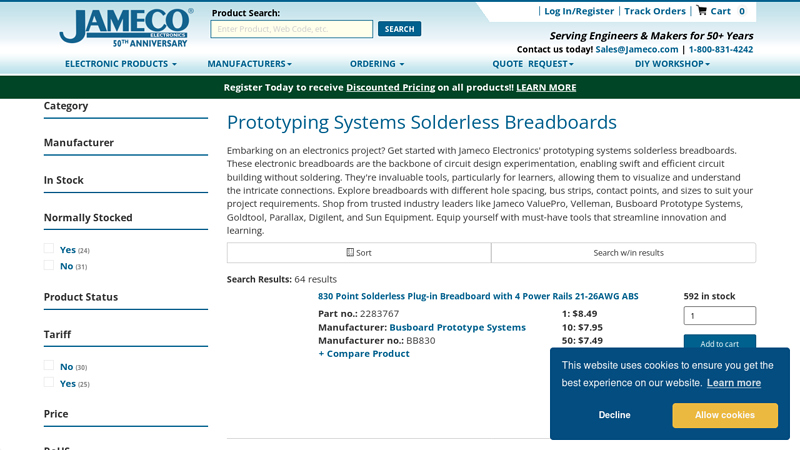Click the SEARCH button
This screenshot has width=800, height=450.
click(399, 29)
